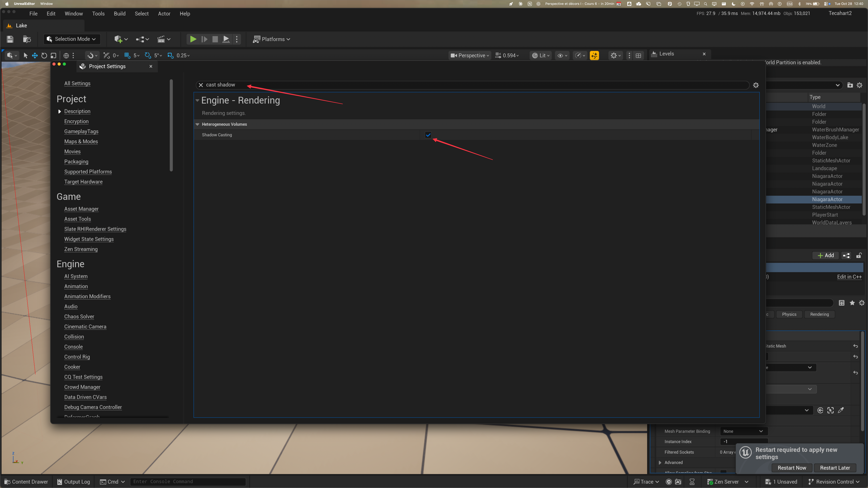This screenshot has height=488, width=868.
Task: Click Restart Later button
Action: [835, 468]
